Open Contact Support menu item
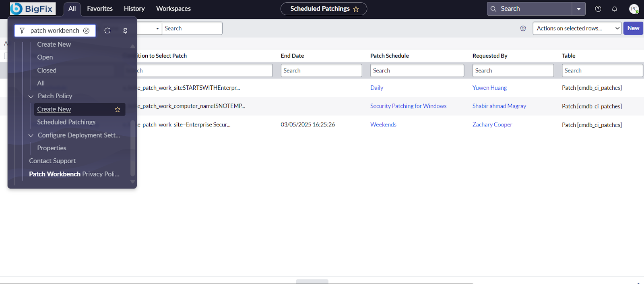Viewport: 644px width, 284px height. click(52, 161)
